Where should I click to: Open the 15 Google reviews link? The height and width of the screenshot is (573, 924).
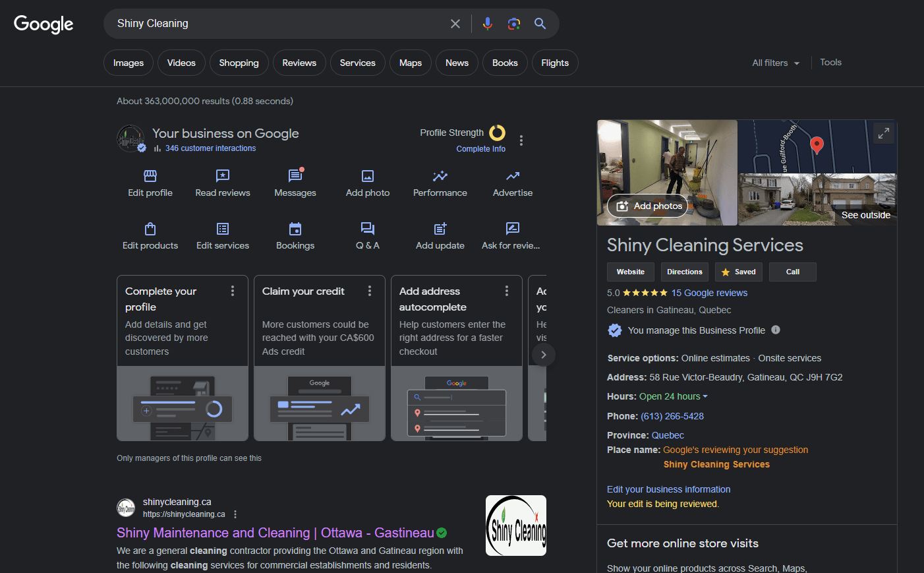point(709,293)
